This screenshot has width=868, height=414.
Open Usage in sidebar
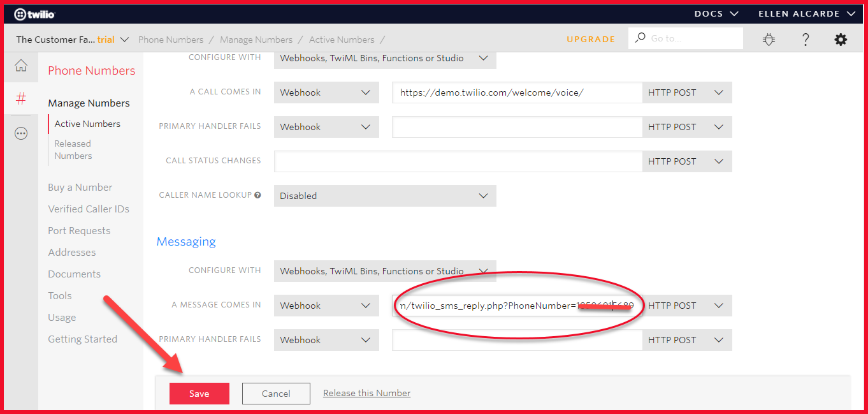(x=62, y=318)
